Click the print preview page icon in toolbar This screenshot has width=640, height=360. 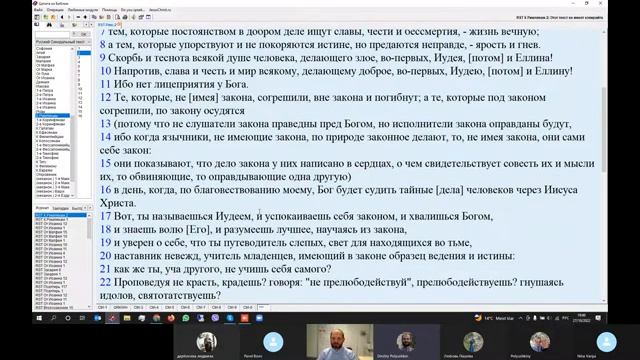click(x=118, y=17)
